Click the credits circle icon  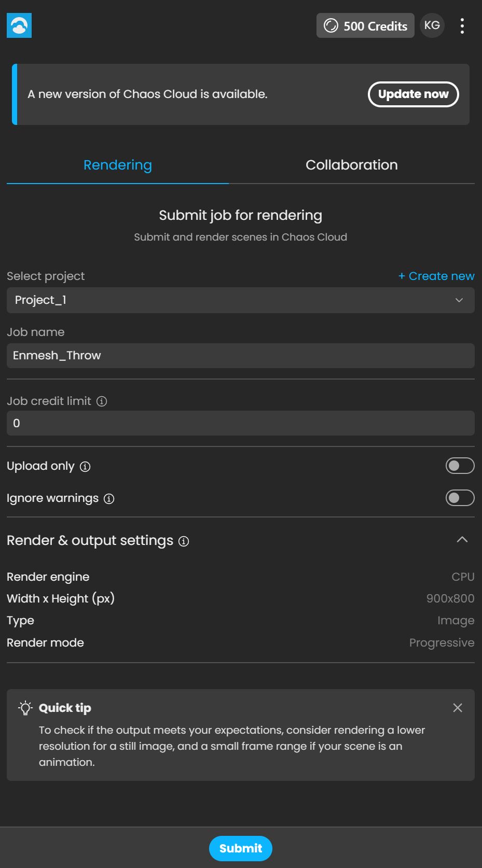pyautogui.click(x=330, y=25)
